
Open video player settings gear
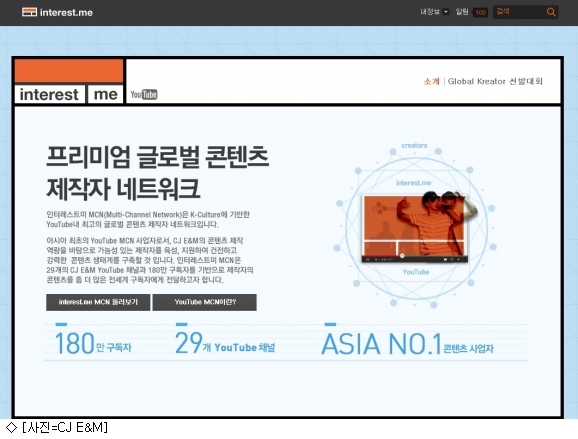(x=459, y=259)
